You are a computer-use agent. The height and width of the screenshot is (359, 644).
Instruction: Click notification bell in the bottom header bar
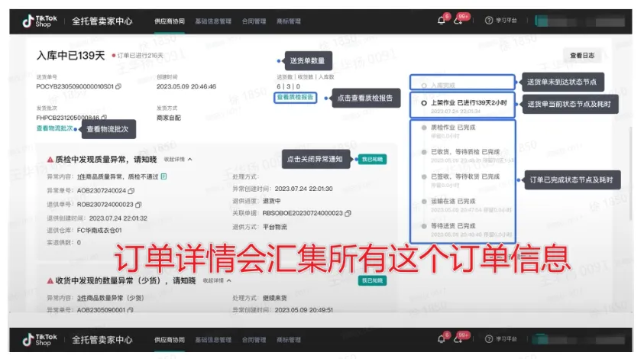(442, 339)
